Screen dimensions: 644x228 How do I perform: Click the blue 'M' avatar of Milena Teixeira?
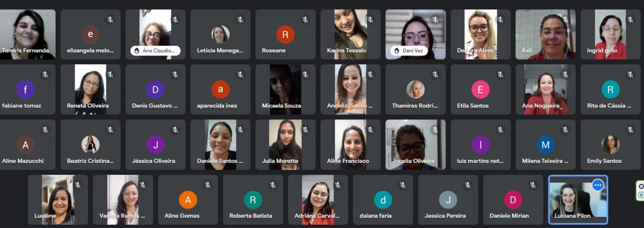pyautogui.click(x=545, y=145)
